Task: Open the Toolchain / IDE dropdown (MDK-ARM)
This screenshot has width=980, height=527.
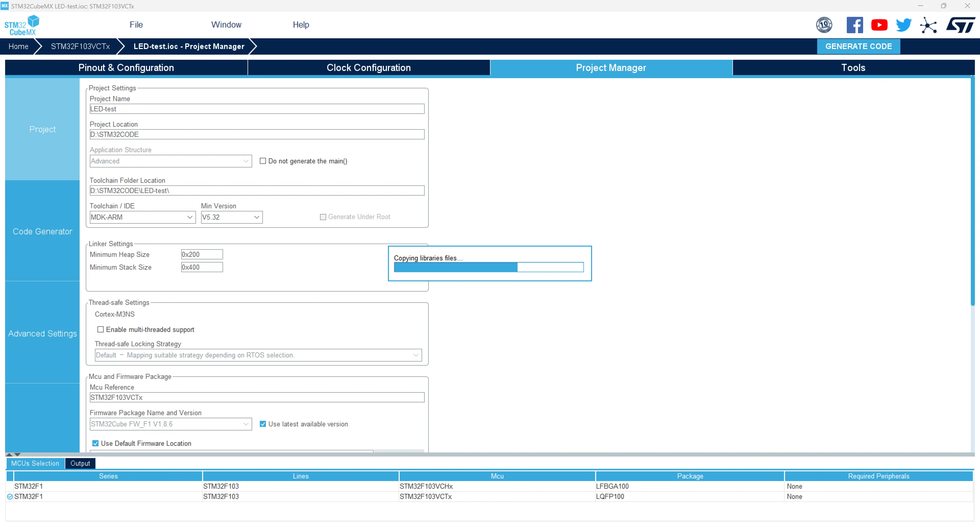Action: point(142,217)
